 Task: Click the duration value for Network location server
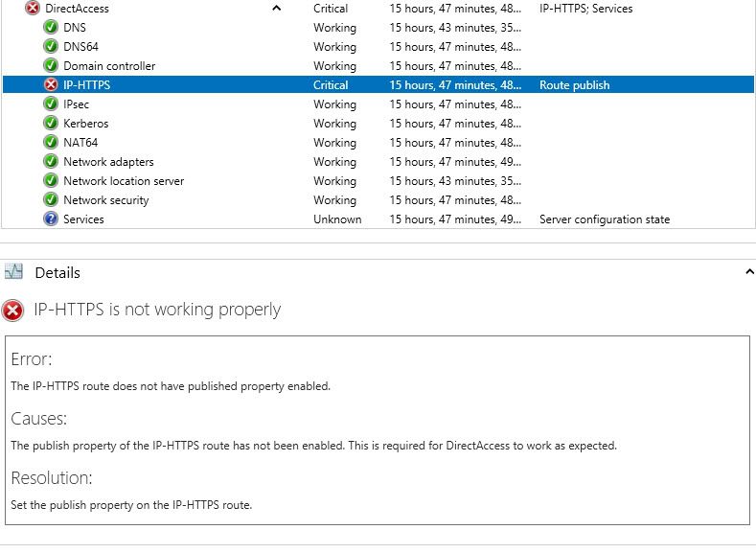pos(455,181)
